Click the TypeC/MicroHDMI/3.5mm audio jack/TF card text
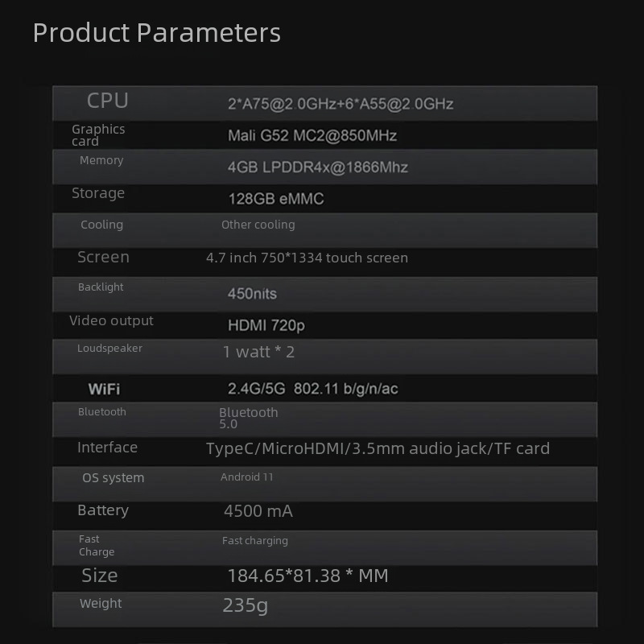This screenshot has height=644, width=644. click(x=378, y=448)
